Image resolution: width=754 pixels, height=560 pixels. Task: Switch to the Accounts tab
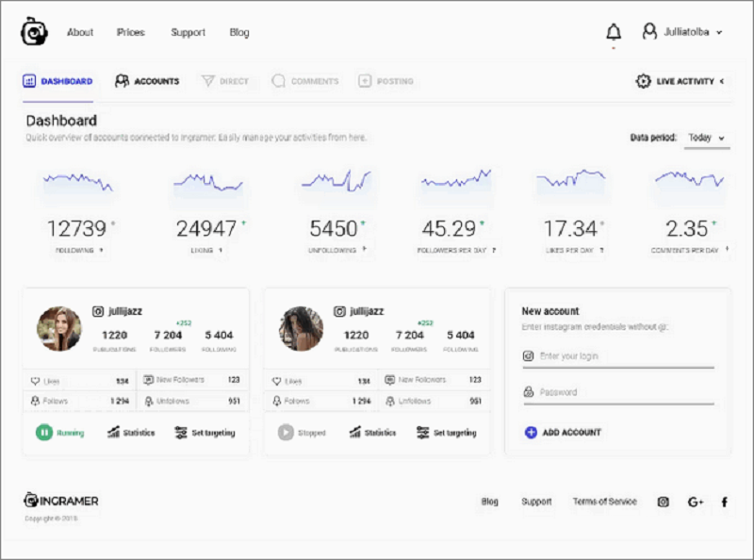pyautogui.click(x=147, y=81)
